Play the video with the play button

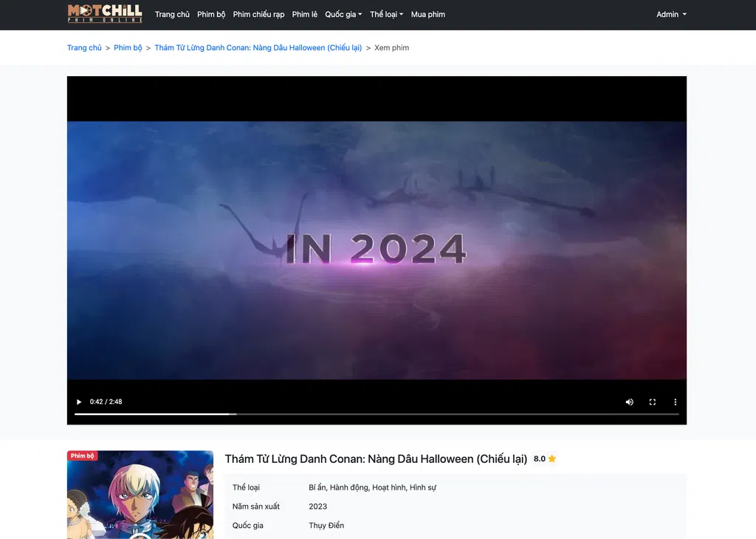pyautogui.click(x=79, y=402)
